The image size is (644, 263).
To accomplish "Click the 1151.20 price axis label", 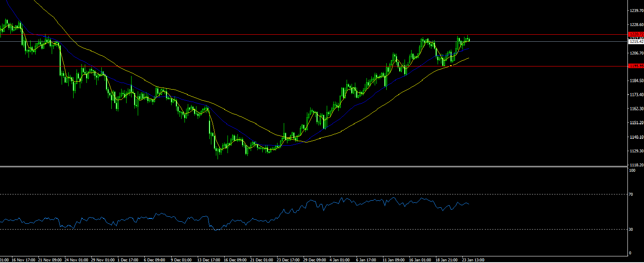I will [x=636, y=123].
